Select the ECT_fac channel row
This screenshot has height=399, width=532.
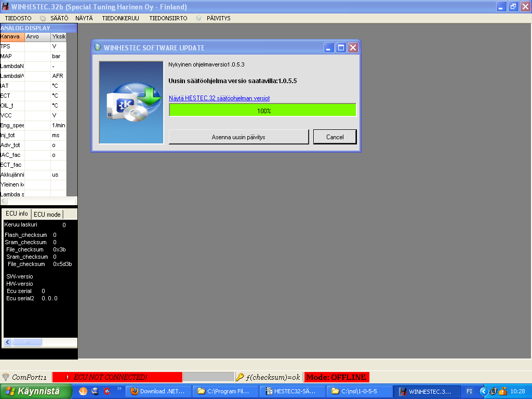(x=33, y=165)
